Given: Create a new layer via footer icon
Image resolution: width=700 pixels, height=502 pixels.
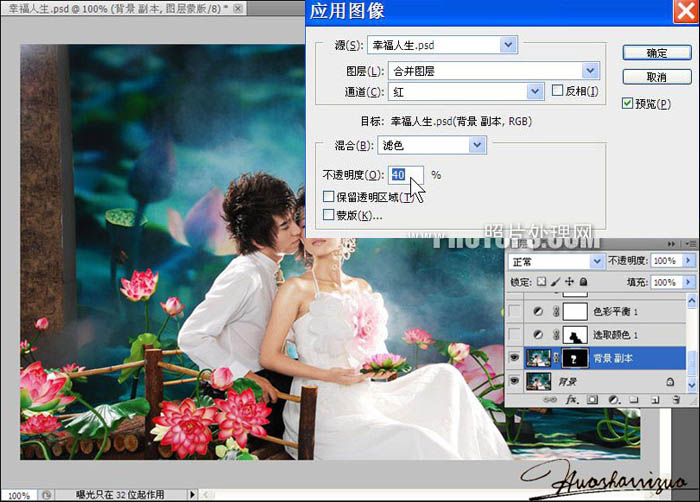Looking at the screenshot, I should pyautogui.click(x=655, y=400).
